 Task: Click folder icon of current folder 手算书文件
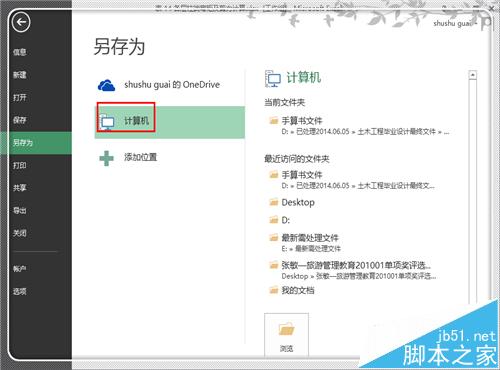point(274,120)
